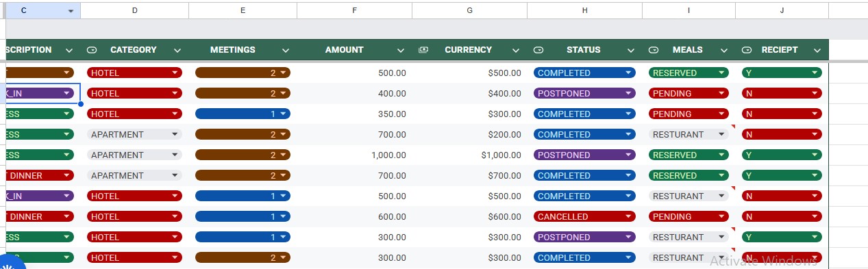This screenshot has height=269, width=868.
Task: Select column E header
Action: (243, 10)
